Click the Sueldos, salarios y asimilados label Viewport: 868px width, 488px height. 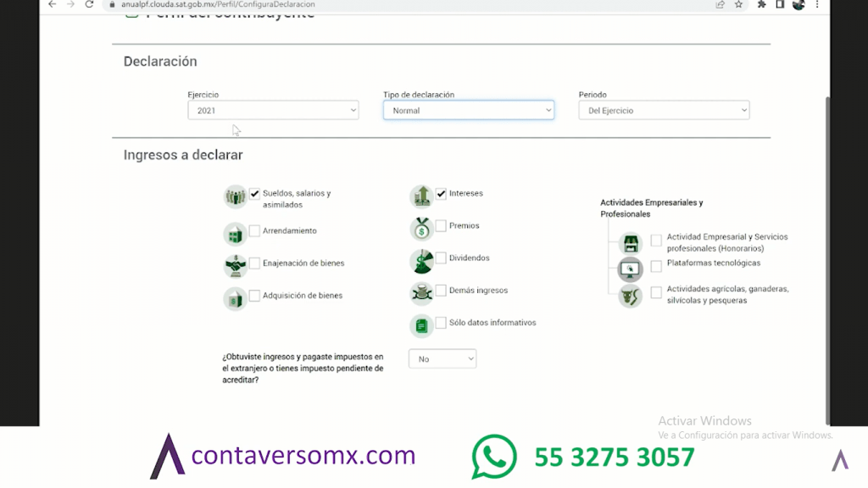(297, 198)
